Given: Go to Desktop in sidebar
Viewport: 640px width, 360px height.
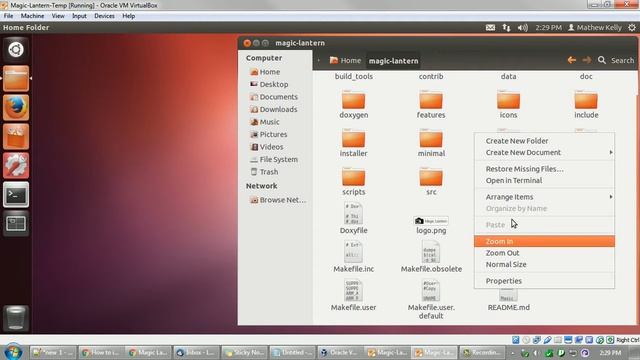Looking at the screenshot, I should [269, 84].
